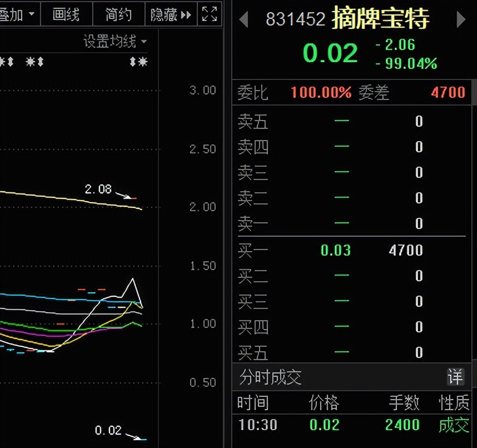The height and width of the screenshot is (448, 477).
Task: Toggle the 隐藏 option to hide indicators
Action: [164, 15]
